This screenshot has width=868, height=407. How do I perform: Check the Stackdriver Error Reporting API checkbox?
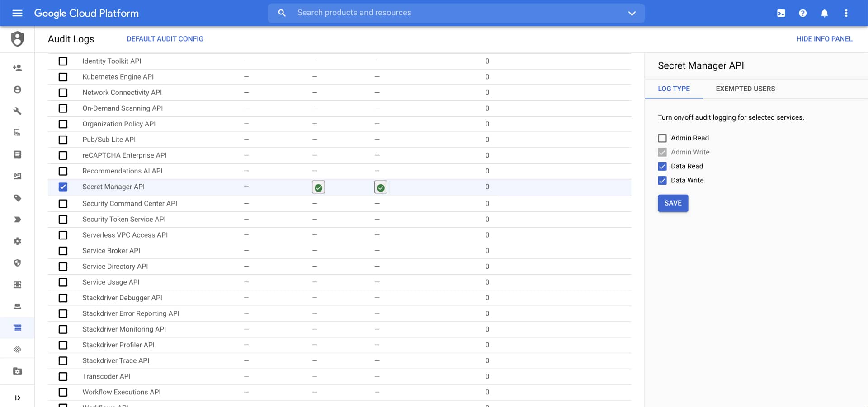click(x=63, y=313)
